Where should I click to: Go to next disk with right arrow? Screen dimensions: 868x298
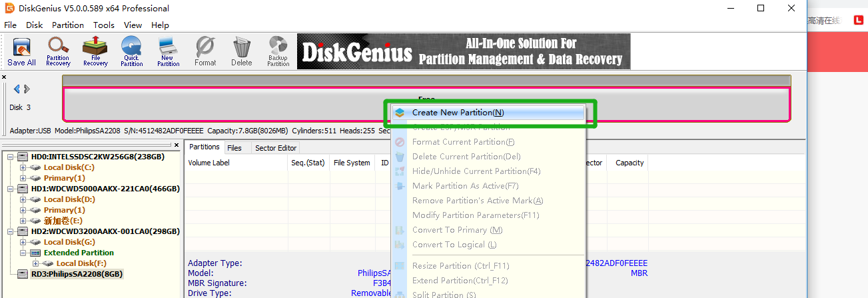pos(27,89)
